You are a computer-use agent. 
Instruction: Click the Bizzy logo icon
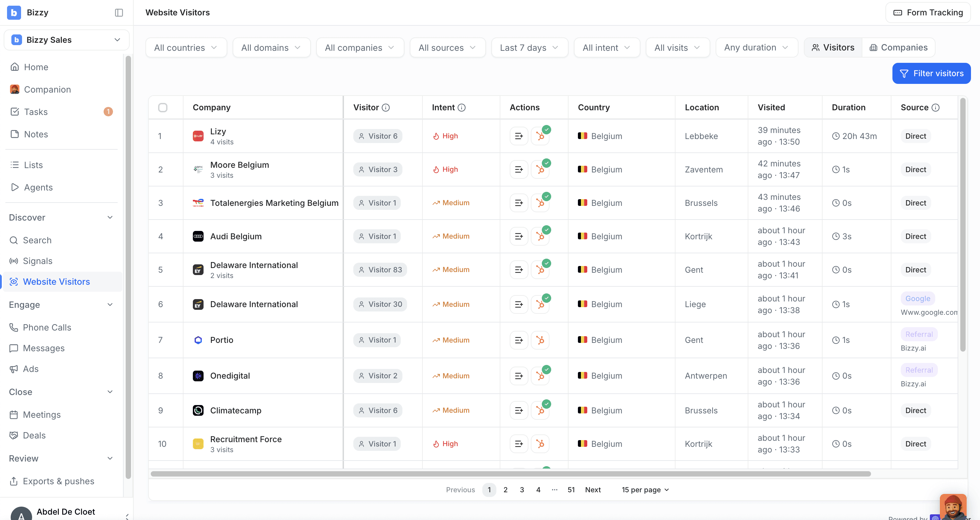tap(14, 13)
